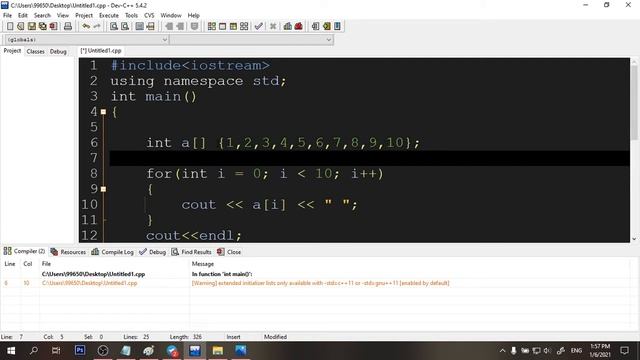
Task: Open the Tools menu
Action: (131, 16)
